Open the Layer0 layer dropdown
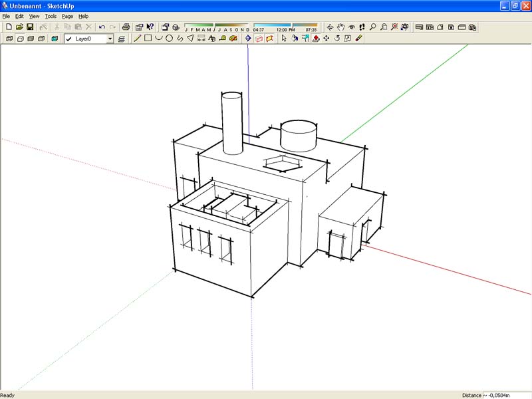The height and width of the screenshot is (399, 532). point(110,39)
